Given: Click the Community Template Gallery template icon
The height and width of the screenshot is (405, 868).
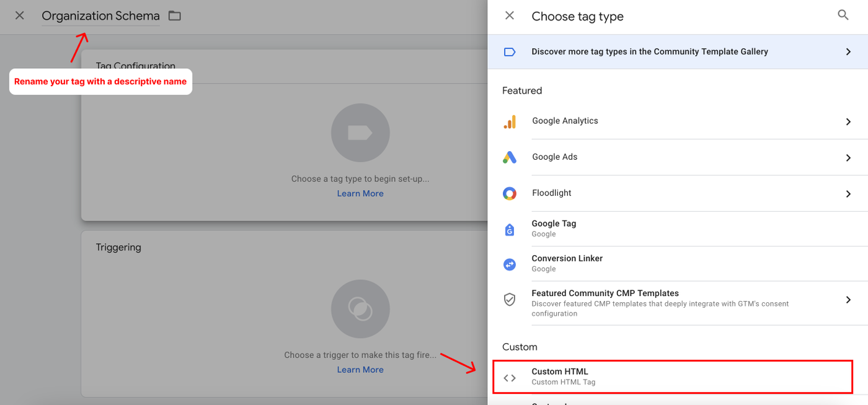Looking at the screenshot, I should pos(510,51).
